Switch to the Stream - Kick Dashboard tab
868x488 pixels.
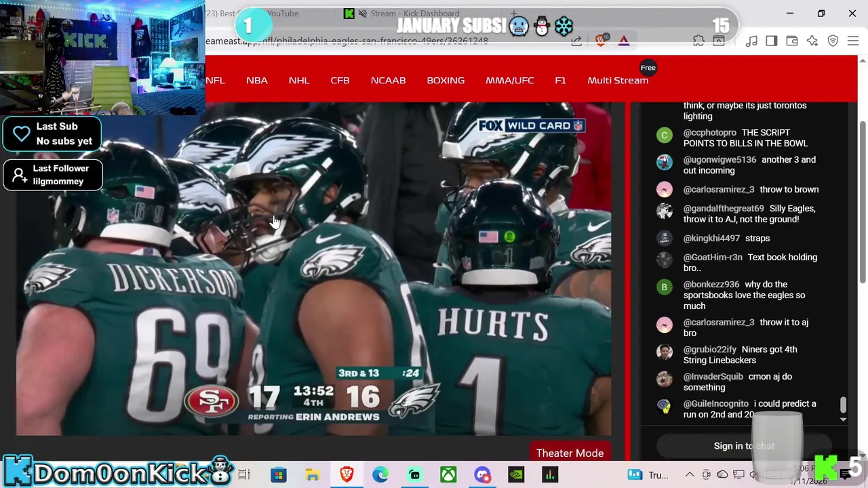click(415, 14)
